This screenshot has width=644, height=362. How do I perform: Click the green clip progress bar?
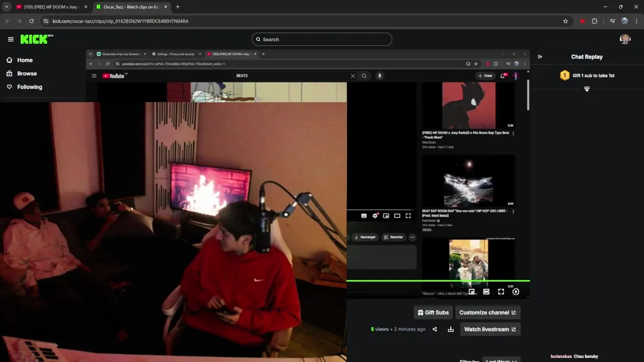tap(438, 281)
